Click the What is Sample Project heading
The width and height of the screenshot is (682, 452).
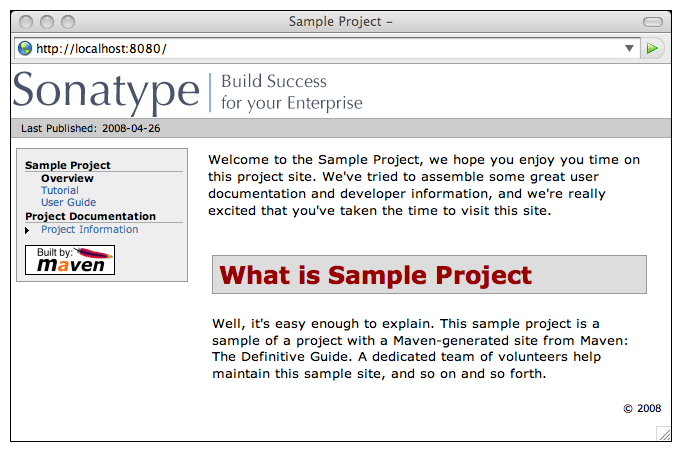(x=375, y=275)
